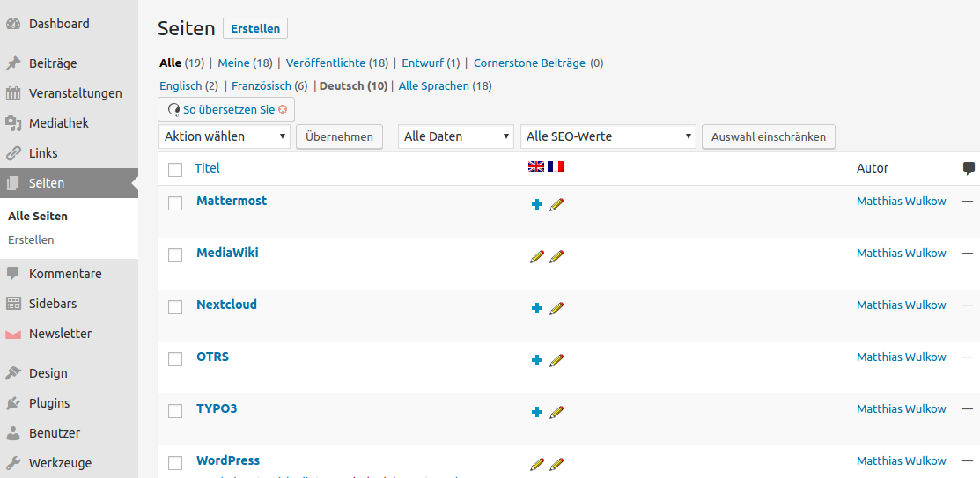Filter pages by 'Entwurf'

tap(423, 63)
